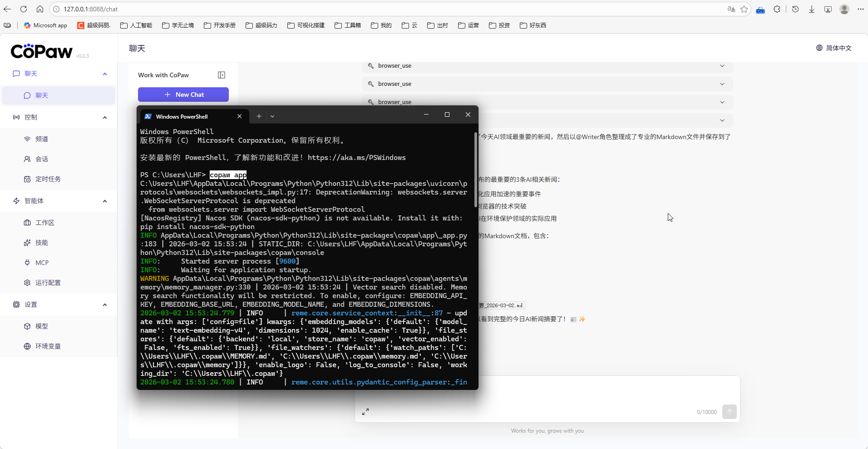Bookmark page with star icon
Screen dimensions: 868x449
coord(744,9)
